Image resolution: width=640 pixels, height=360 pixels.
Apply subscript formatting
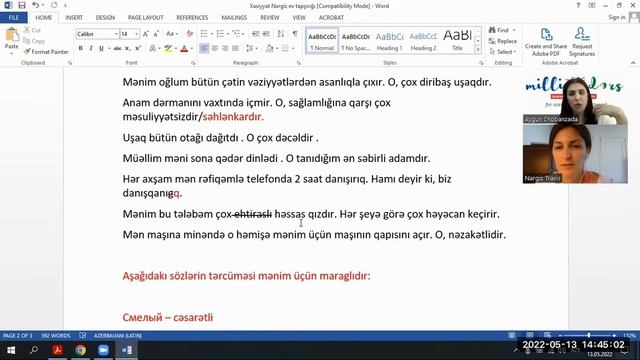tap(128, 49)
